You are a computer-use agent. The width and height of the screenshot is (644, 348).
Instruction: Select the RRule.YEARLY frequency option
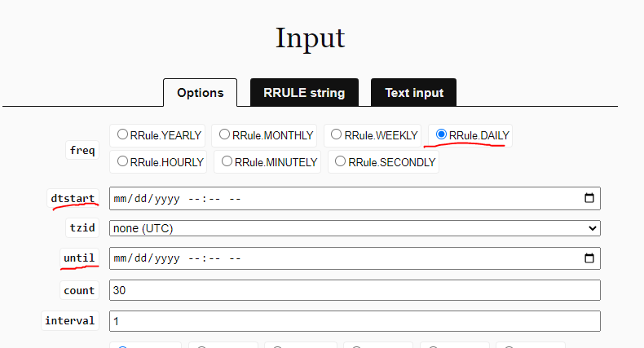point(122,134)
